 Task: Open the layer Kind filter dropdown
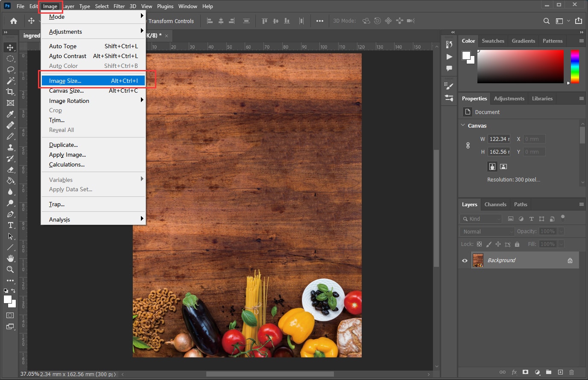pos(481,219)
